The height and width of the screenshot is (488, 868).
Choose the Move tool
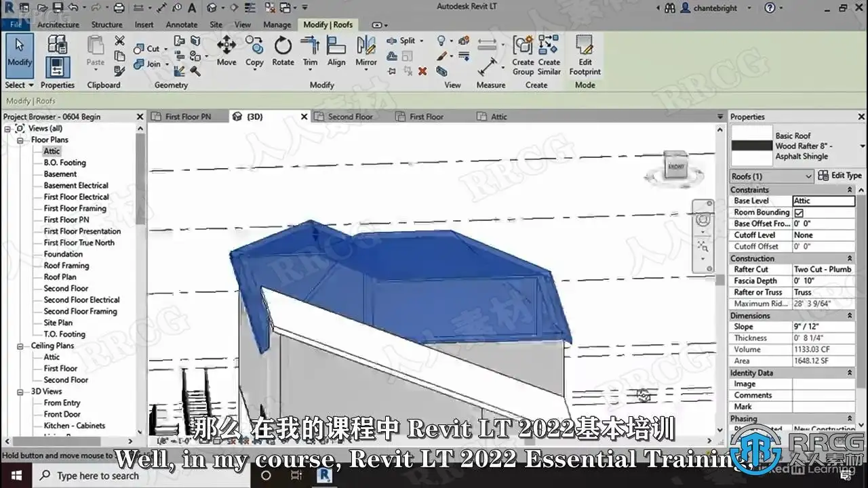(226, 52)
